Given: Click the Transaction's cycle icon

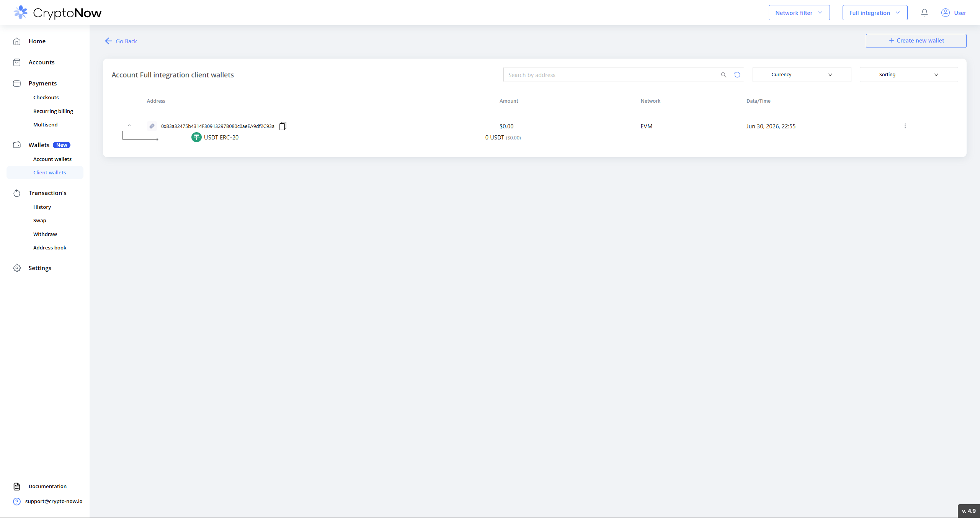Looking at the screenshot, I should 17,193.
